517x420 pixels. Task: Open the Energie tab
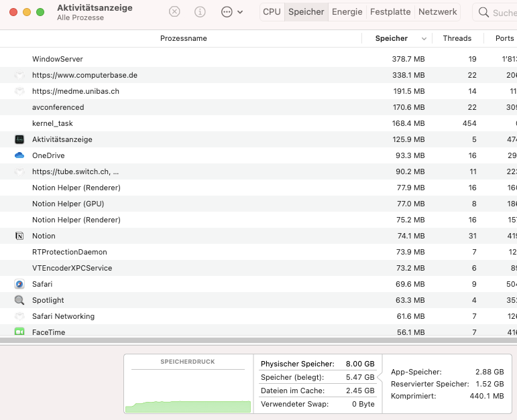[347, 12]
